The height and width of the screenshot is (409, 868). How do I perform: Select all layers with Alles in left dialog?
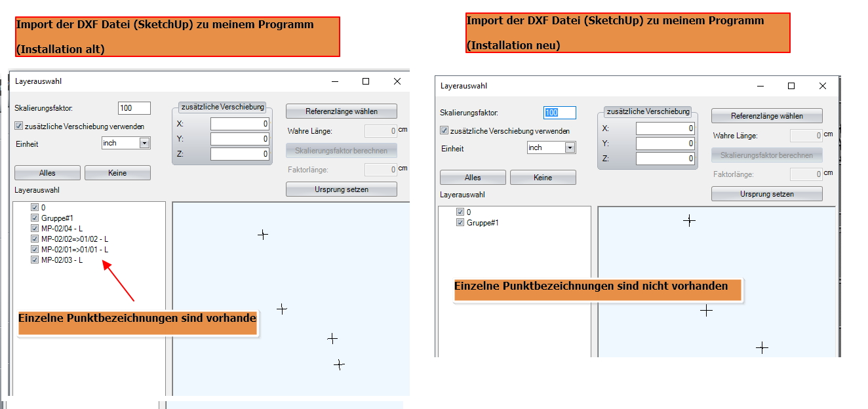click(x=47, y=173)
